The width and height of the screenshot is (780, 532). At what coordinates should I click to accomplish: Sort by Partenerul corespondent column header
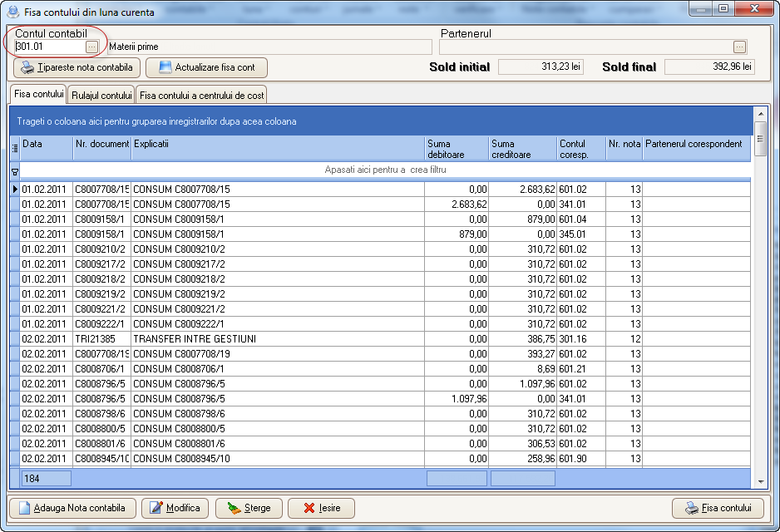(697, 148)
